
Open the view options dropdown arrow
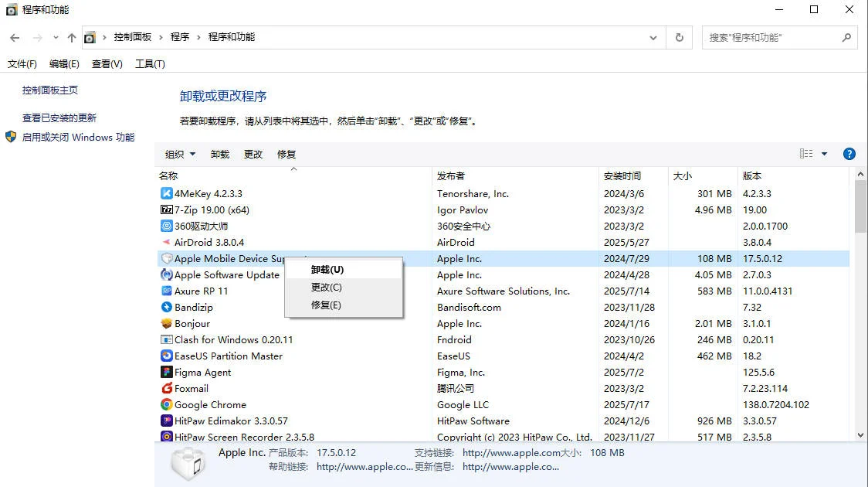[824, 154]
